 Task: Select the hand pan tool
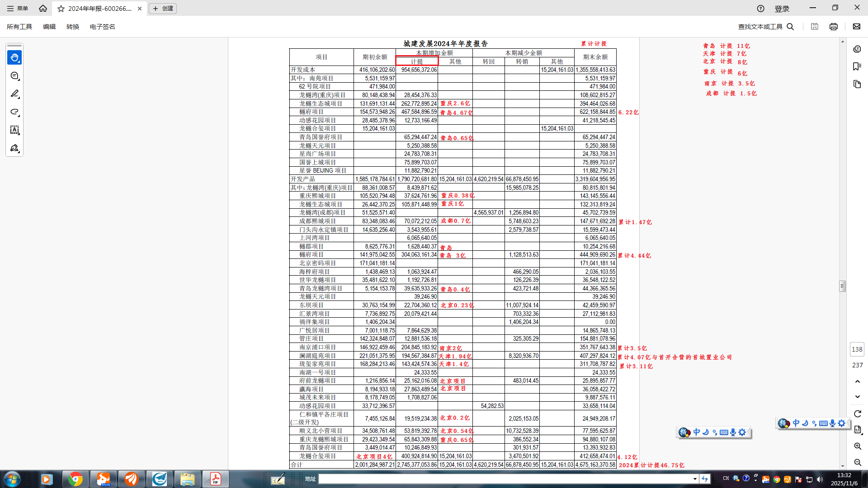[14, 57]
